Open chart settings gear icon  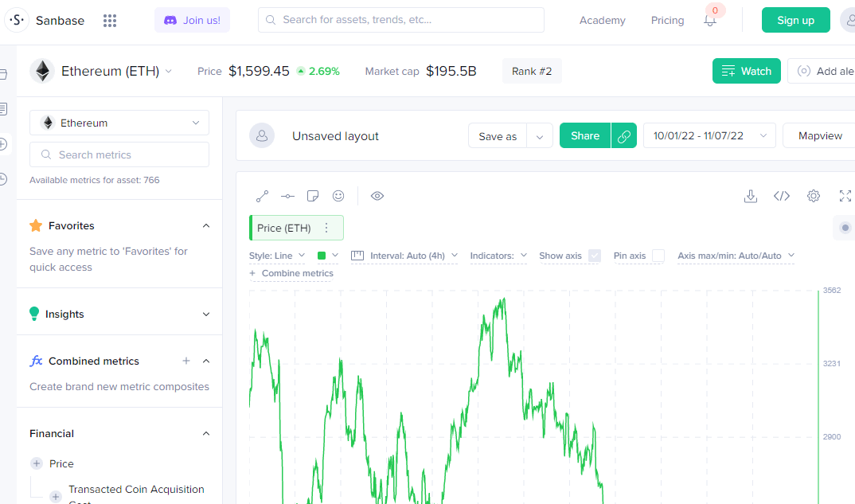813,196
